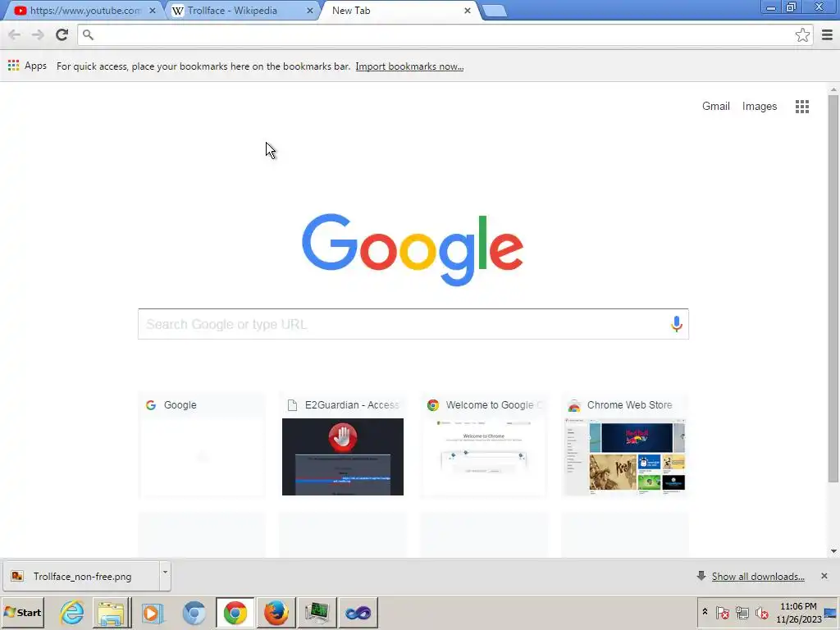Go back using the back arrow
Screen dimensions: 840x630
click(15, 34)
